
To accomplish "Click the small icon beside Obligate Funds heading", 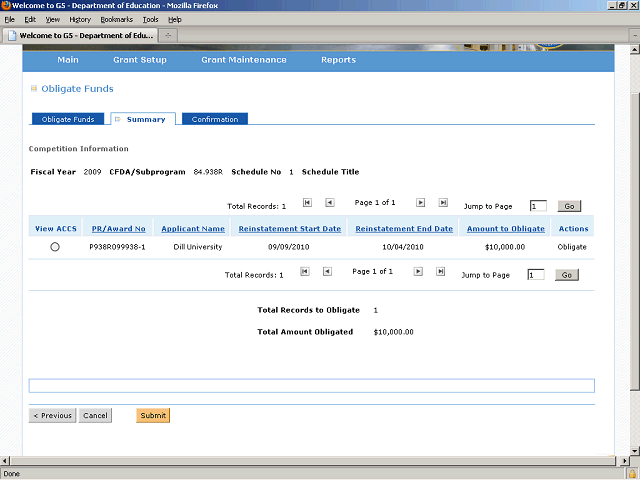I will 34,89.
